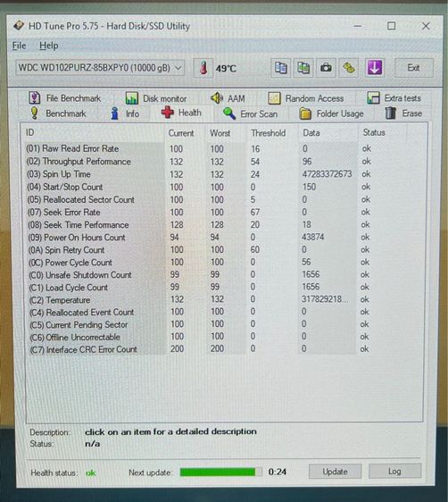Maximize the HD Tune Pro window
Screen dimensions: 448x502
392,26
